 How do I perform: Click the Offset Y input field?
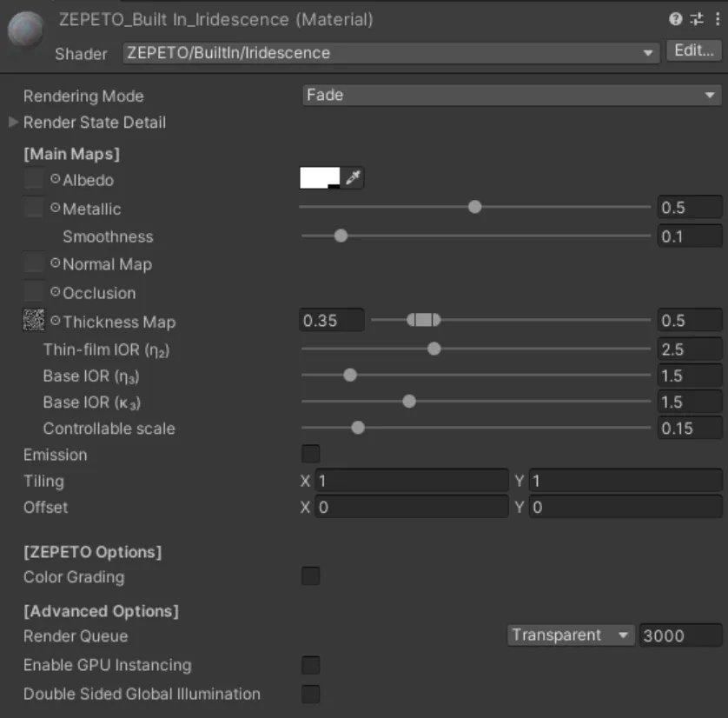625,507
